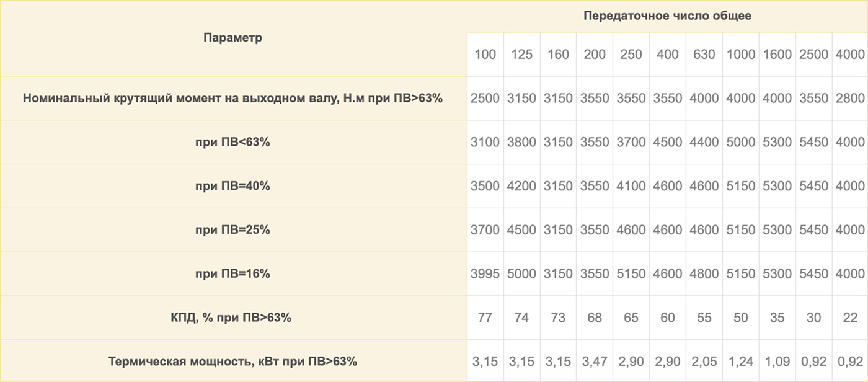
Task: Select the 'при ПВ<63%' row label
Action: (233, 143)
